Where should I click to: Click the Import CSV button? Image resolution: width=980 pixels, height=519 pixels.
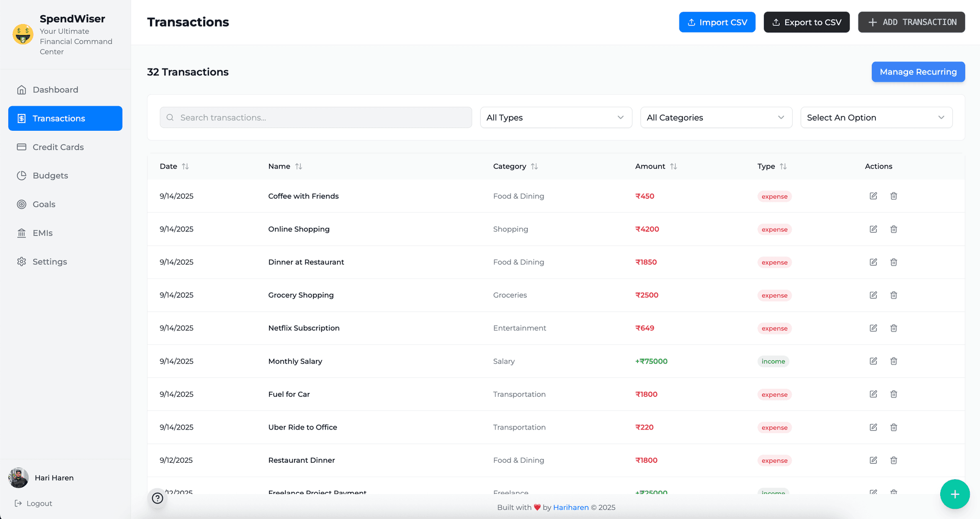(x=717, y=22)
